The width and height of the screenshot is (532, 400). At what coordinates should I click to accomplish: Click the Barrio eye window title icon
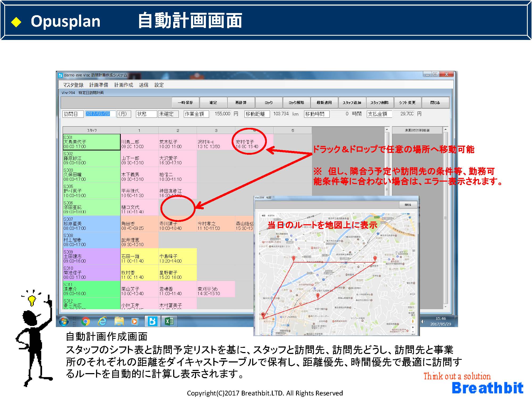coord(60,75)
